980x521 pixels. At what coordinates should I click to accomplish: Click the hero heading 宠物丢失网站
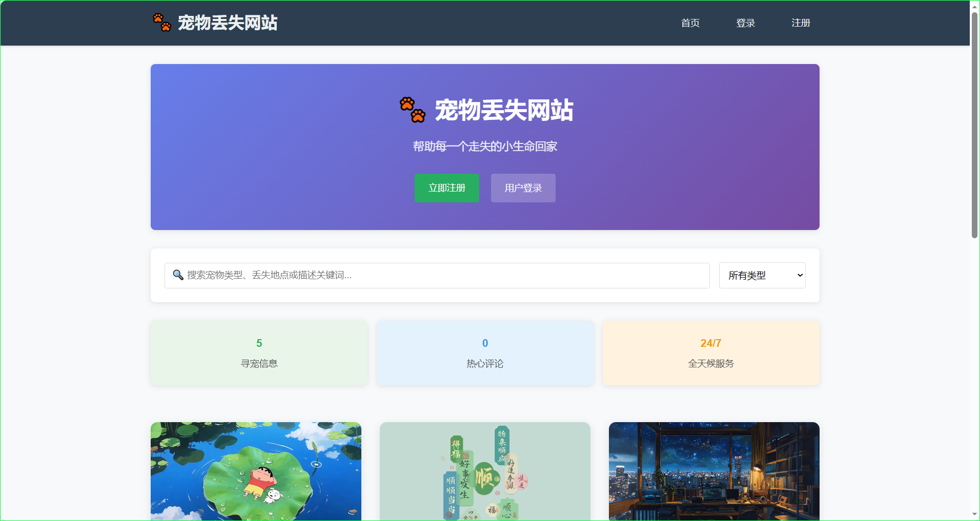[504, 110]
